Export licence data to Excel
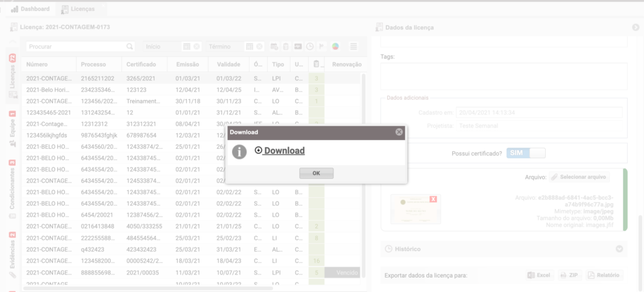The height and width of the screenshot is (292, 644). tap(540, 275)
